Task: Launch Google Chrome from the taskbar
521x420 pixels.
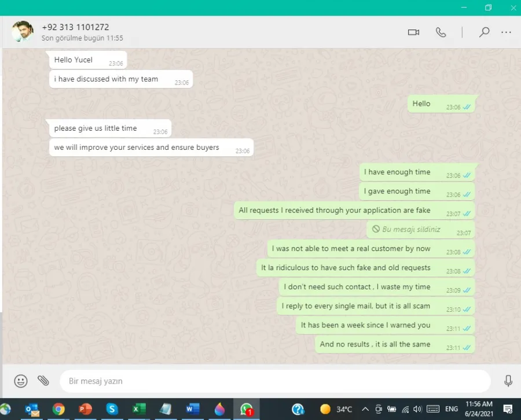Action: [x=58, y=410]
